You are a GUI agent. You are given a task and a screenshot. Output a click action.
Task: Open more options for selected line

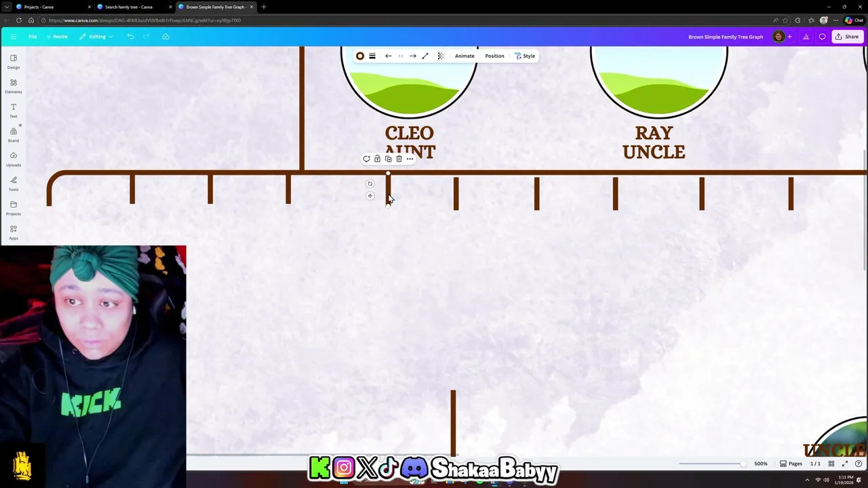point(410,159)
